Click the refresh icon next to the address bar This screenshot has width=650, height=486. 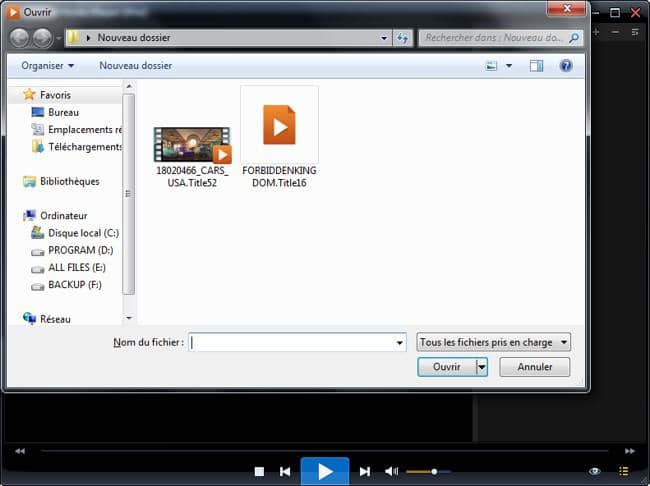(x=402, y=38)
